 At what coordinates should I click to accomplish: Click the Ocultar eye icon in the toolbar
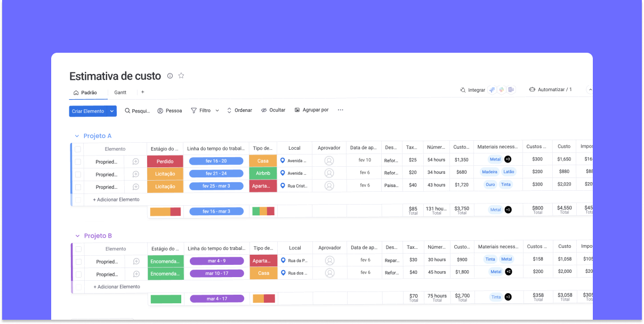264,110
